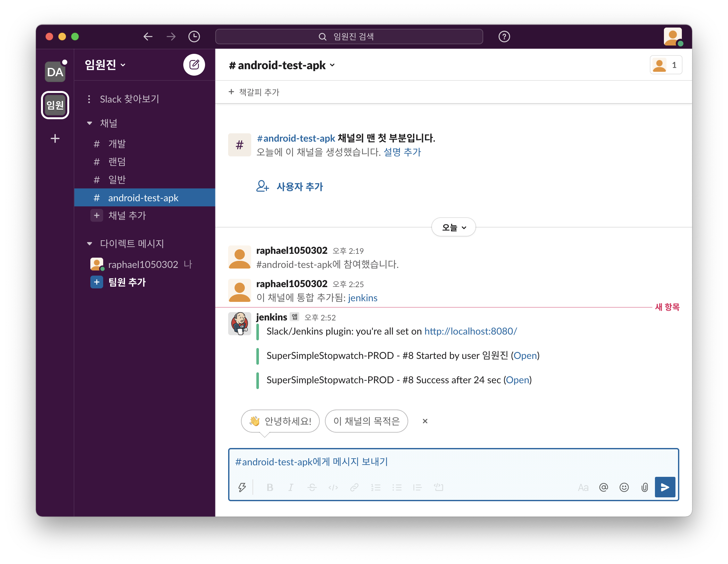Open the emoji picker
728x564 pixels.
pos(624,487)
